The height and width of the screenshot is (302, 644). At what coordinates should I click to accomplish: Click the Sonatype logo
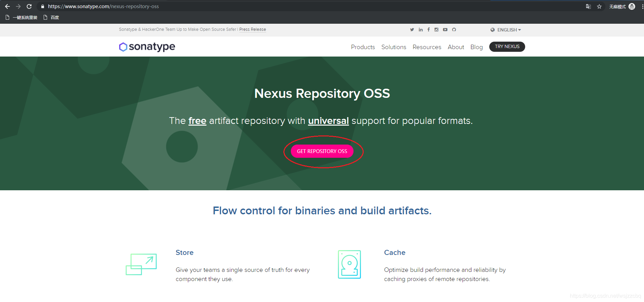tap(147, 47)
